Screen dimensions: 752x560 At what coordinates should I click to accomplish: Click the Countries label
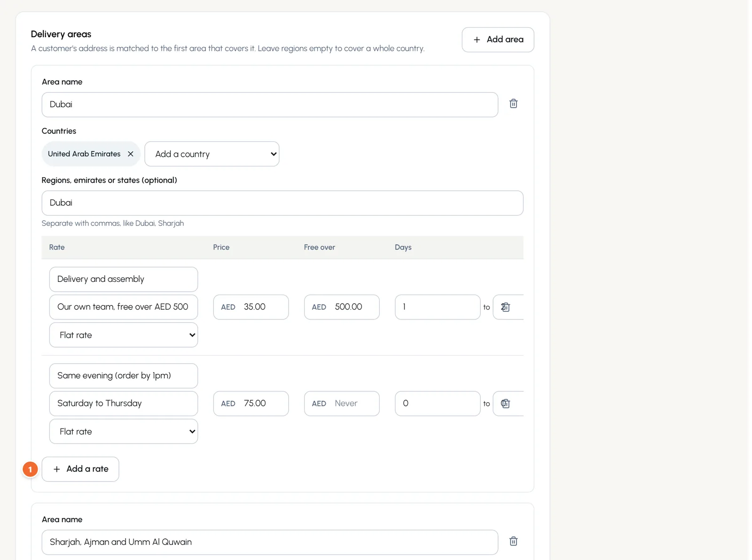pos(59,131)
